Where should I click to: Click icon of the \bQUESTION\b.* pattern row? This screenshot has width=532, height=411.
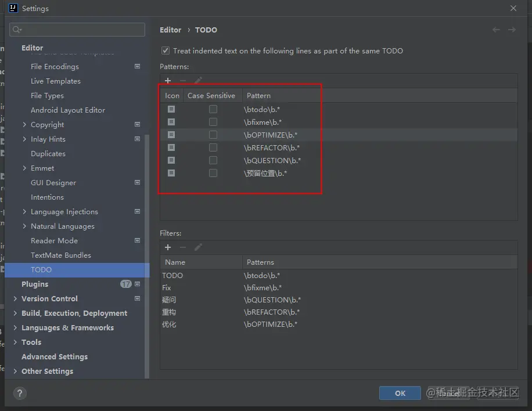coord(171,160)
